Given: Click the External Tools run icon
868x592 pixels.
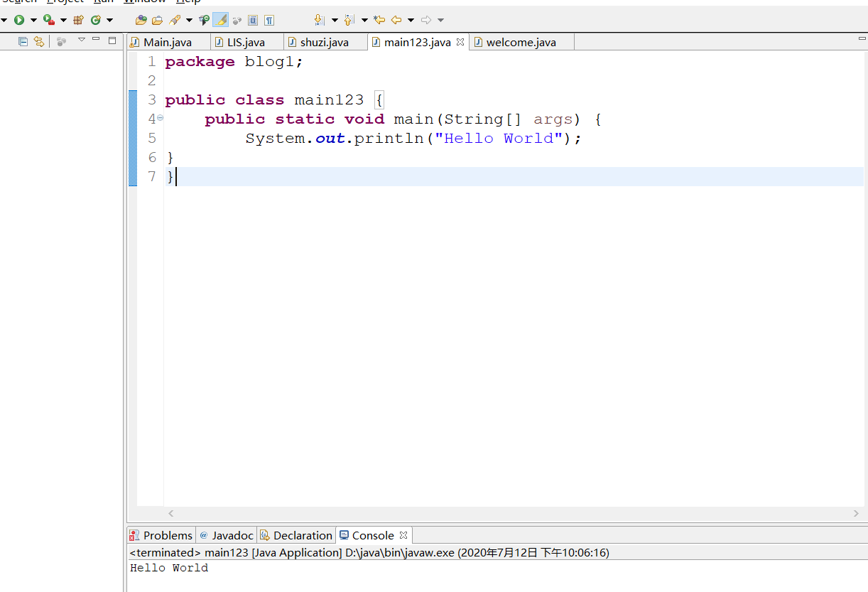Looking at the screenshot, I should [48, 20].
